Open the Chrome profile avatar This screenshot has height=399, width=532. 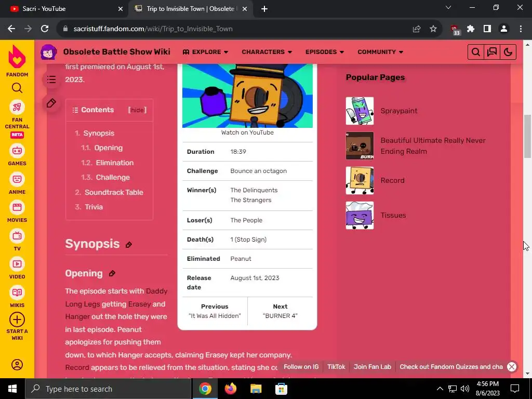[504, 29]
